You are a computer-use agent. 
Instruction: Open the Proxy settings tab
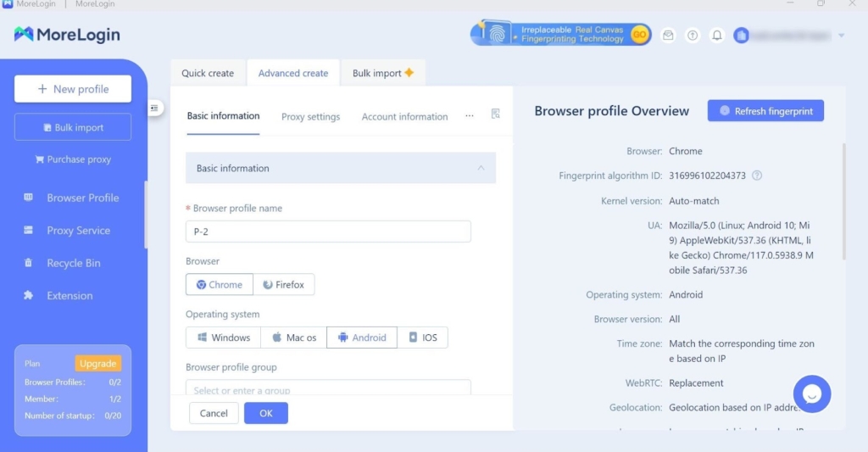[310, 117]
